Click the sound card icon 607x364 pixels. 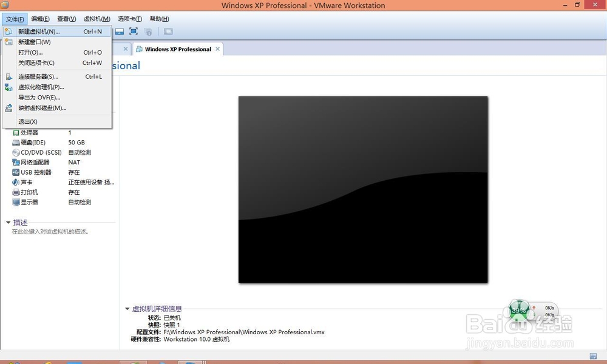coord(16,182)
